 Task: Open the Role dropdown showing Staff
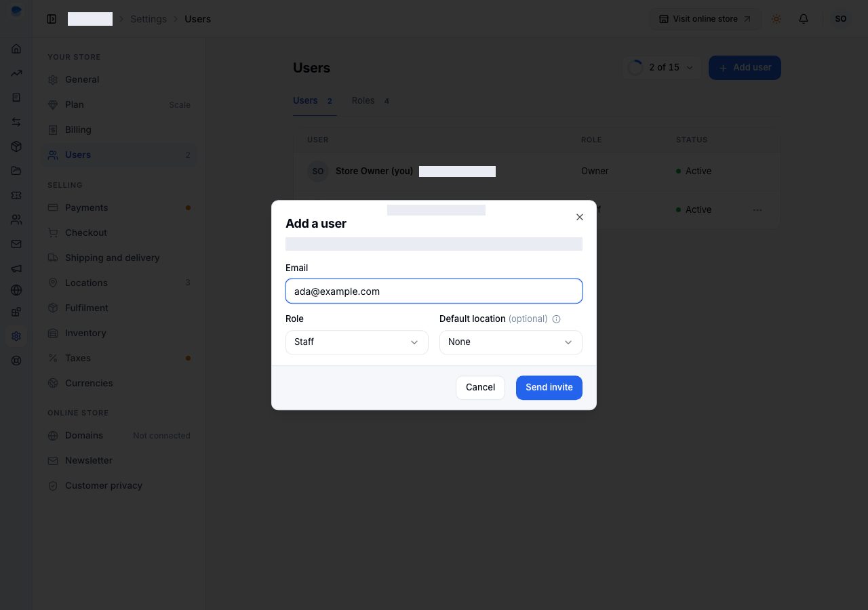tap(357, 342)
